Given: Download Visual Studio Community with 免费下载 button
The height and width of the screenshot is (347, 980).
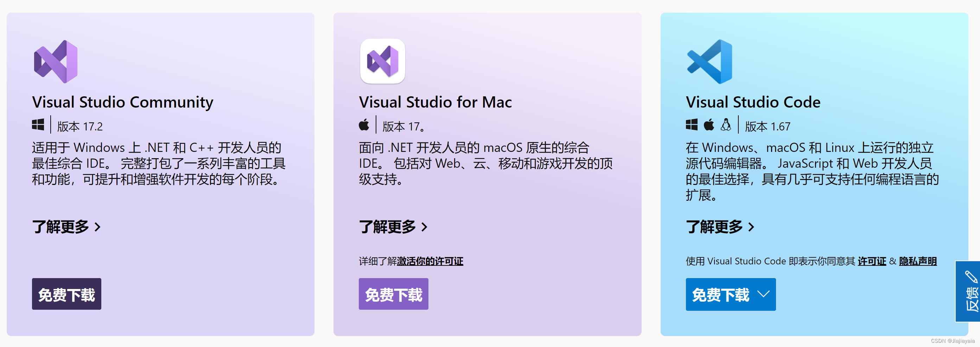Looking at the screenshot, I should click(66, 294).
